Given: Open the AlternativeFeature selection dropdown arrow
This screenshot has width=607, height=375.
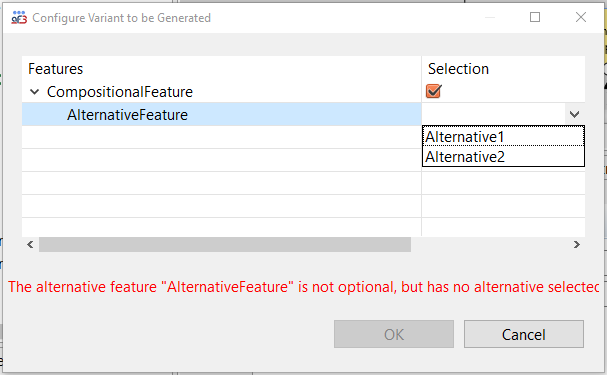Looking at the screenshot, I should [x=574, y=114].
